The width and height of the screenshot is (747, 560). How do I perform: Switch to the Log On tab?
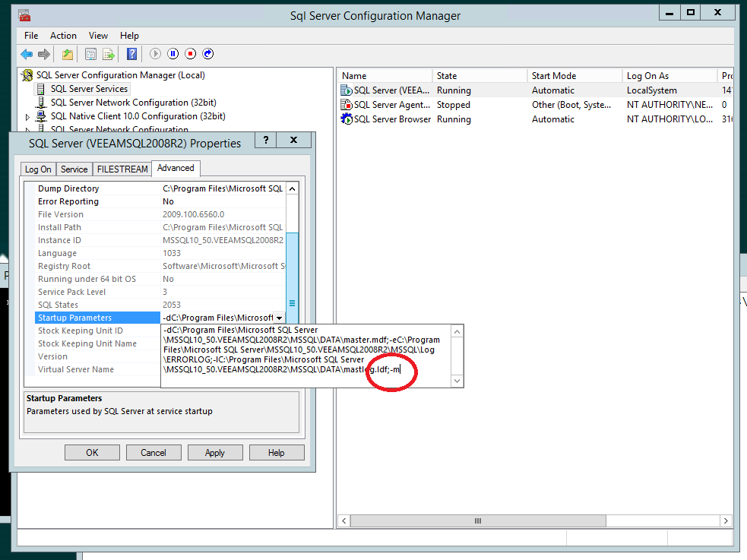(38, 169)
